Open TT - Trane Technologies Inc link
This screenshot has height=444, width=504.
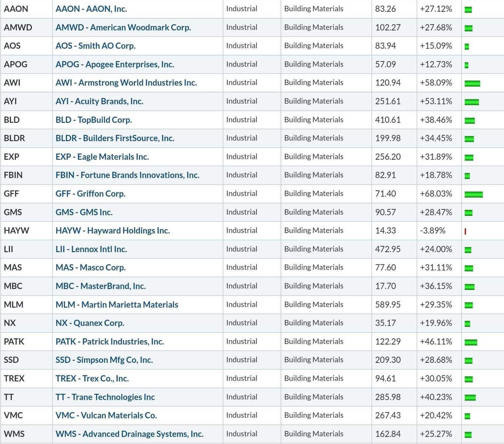click(105, 397)
